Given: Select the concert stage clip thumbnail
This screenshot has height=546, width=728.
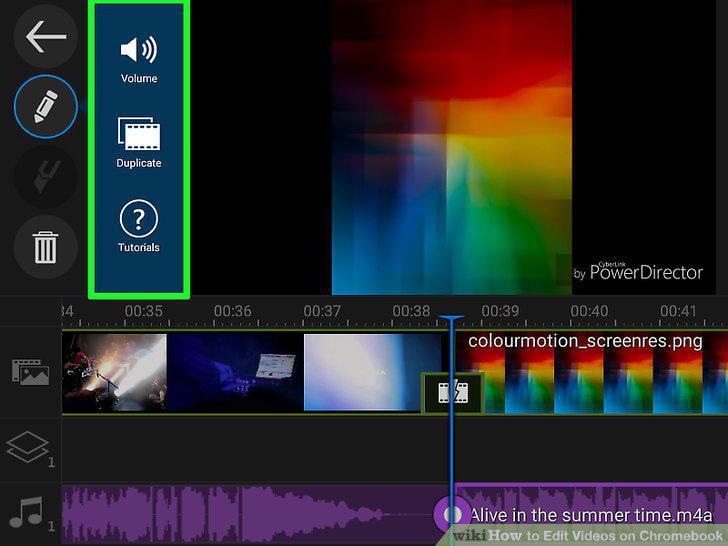Looking at the screenshot, I should pos(114,372).
